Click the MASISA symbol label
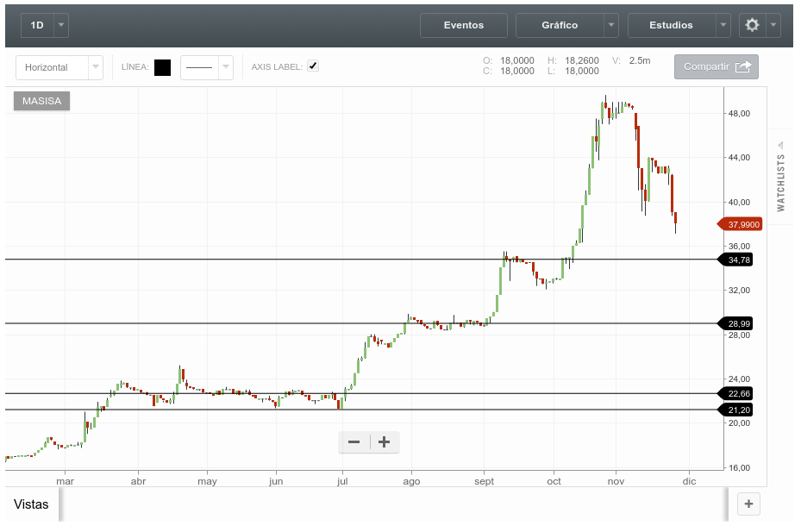801x532 pixels. (41, 101)
